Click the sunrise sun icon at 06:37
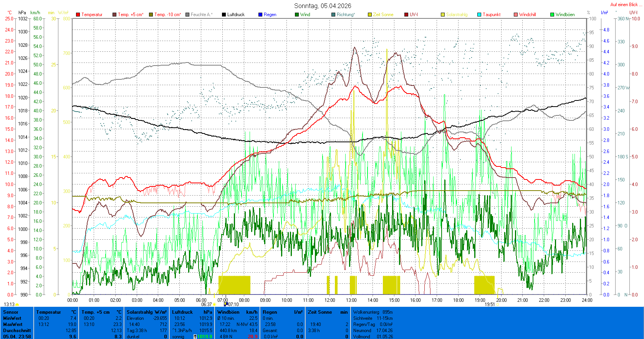This screenshot has width=644, height=339. [215, 304]
